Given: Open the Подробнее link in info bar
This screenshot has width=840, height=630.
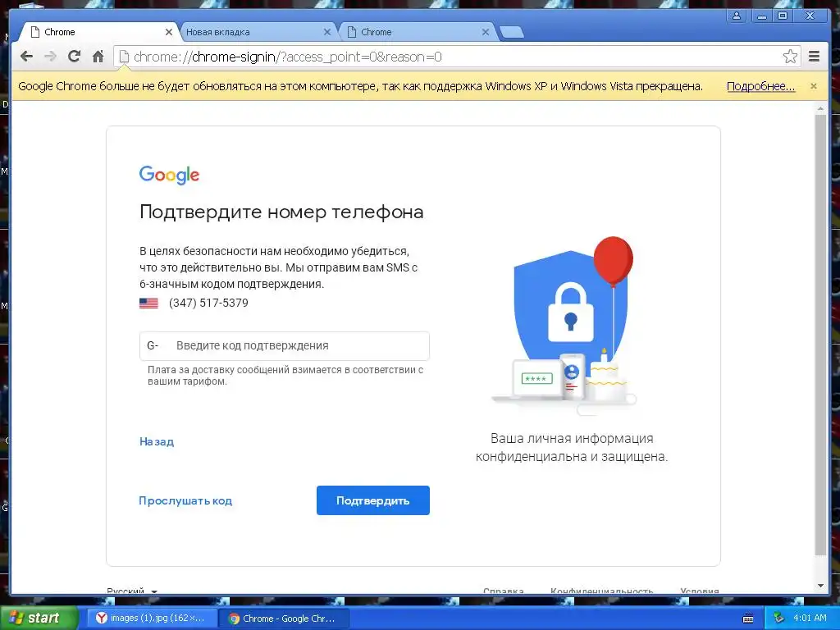Looking at the screenshot, I should coord(760,86).
